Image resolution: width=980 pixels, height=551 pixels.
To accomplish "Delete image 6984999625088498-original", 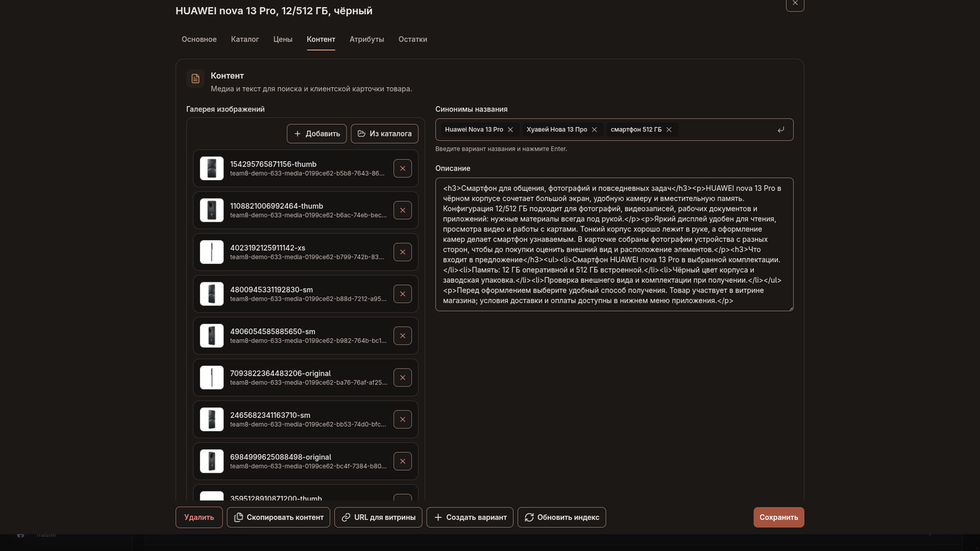I will [x=402, y=461].
